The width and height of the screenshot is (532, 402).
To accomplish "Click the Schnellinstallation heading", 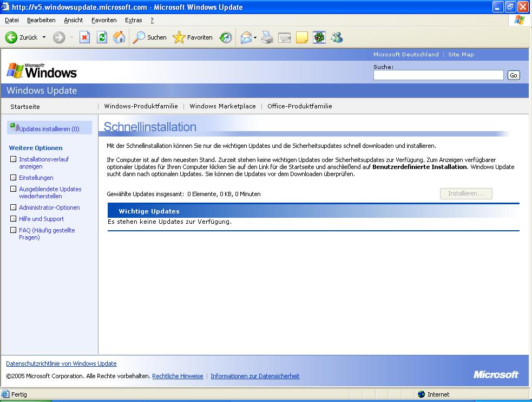I will 150,127.
